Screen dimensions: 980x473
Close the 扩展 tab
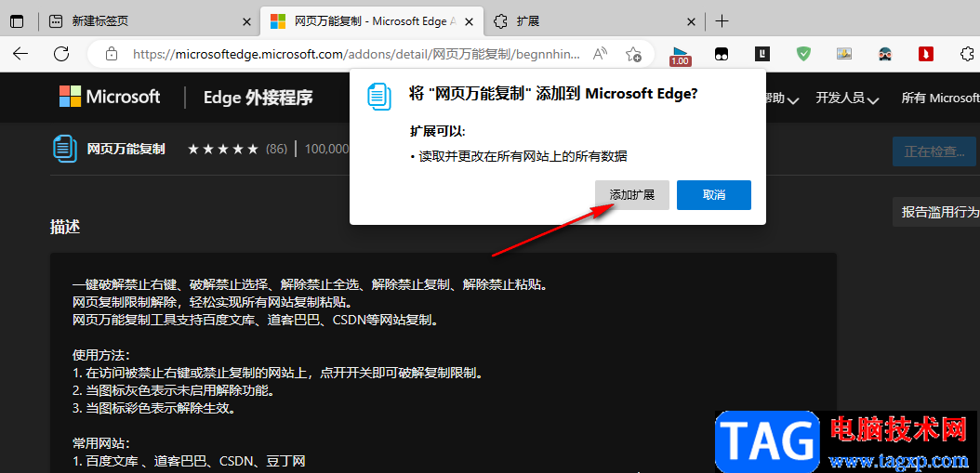tap(691, 21)
